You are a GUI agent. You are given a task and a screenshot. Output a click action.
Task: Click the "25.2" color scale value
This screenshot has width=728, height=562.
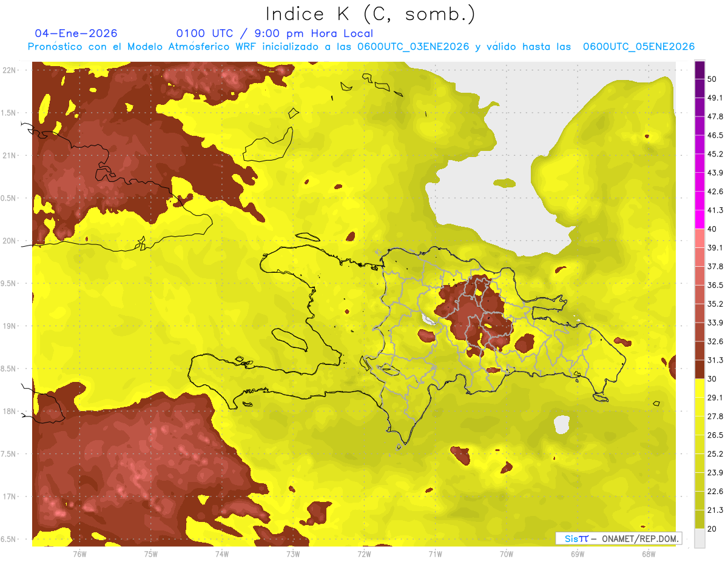pos(715,453)
